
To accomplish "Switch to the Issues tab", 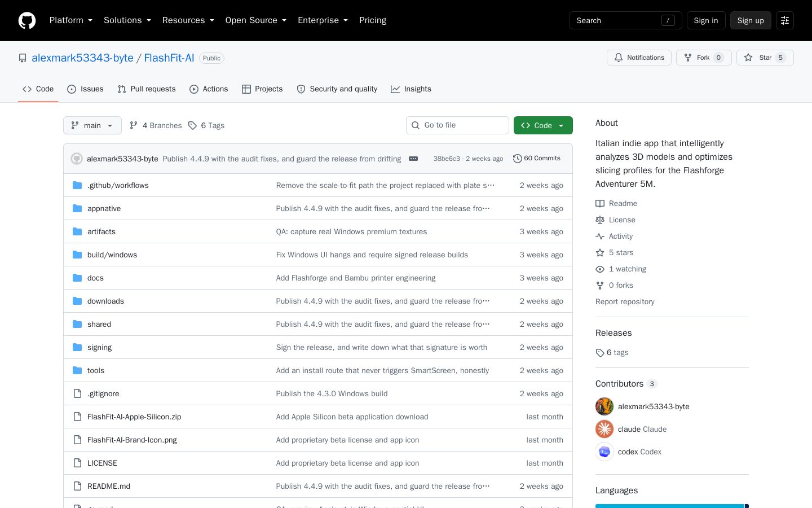I will [x=85, y=89].
